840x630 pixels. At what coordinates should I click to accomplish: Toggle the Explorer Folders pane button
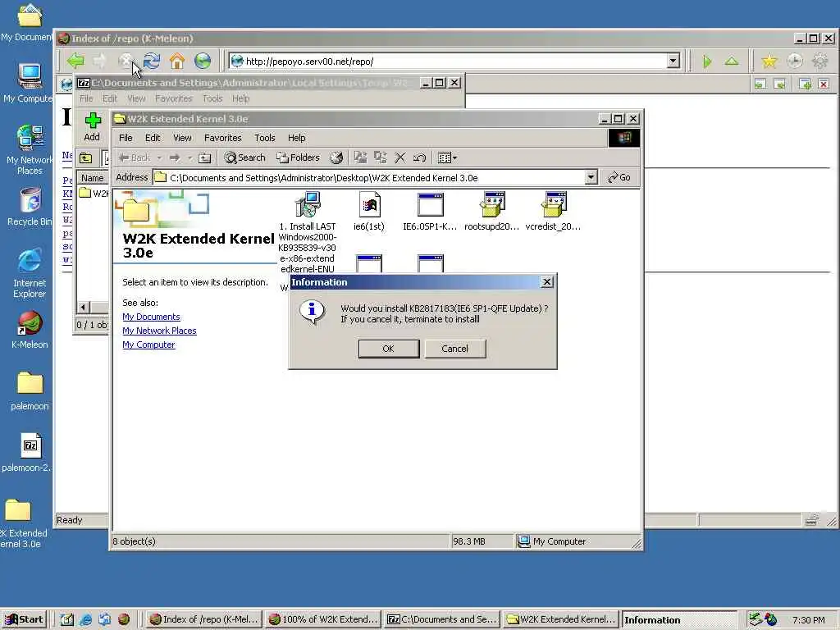pyautogui.click(x=298, y=157)
